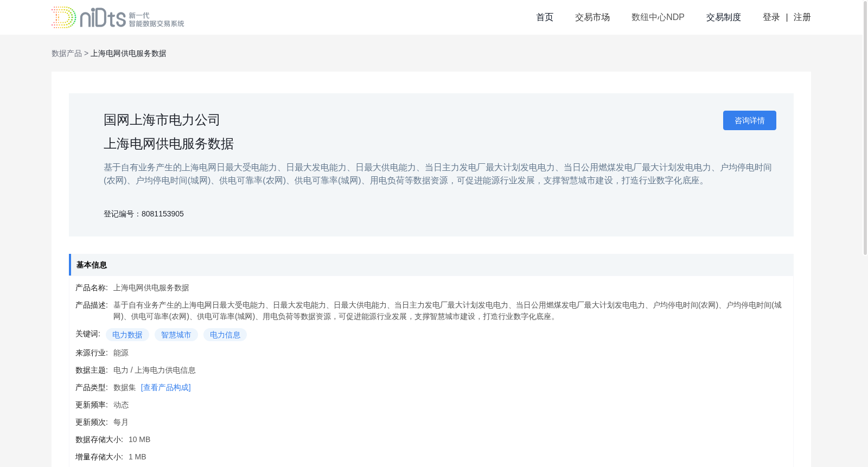Click the 更新频率 value 动态
Image resolution: width=868 pixels, height=467 pixels.
tap(121, 405)
